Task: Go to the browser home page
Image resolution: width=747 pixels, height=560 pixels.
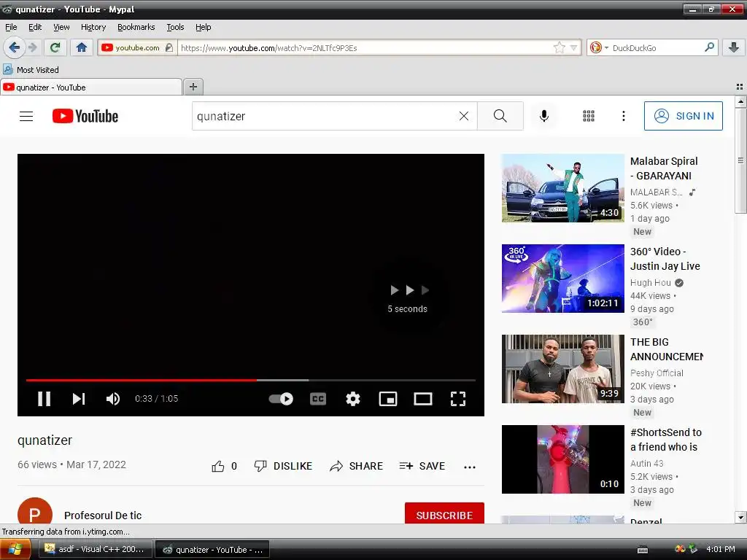Action: click(x=82, y=47)
